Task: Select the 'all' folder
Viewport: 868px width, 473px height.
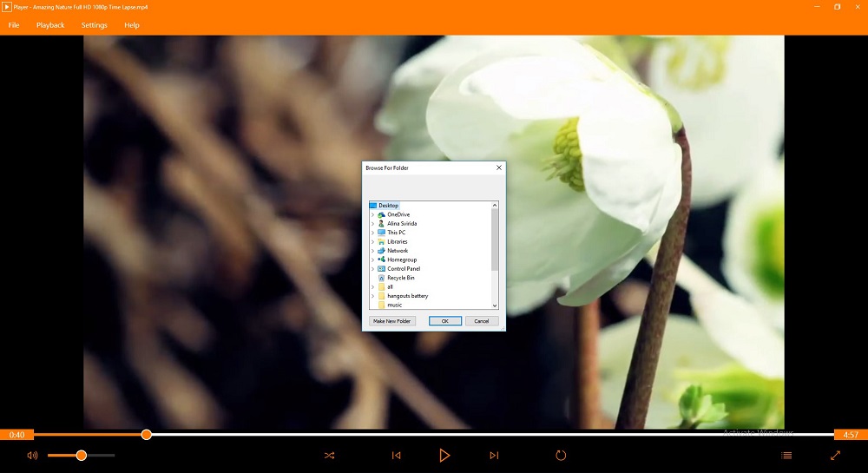Action: coord(390,286)
